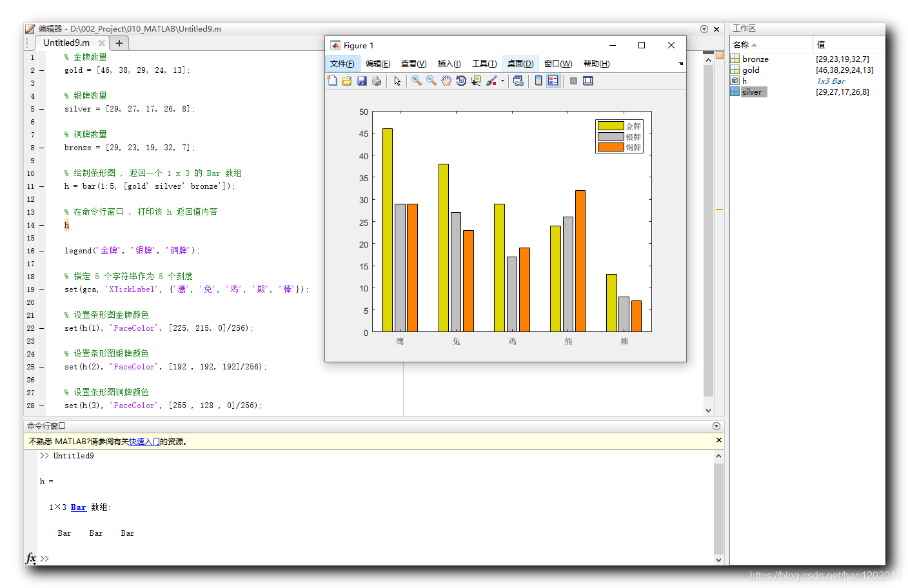Click the 快速入门 link in command window banner
The height and width of the screenshot is (588, 908).
(x=144, y=441)
